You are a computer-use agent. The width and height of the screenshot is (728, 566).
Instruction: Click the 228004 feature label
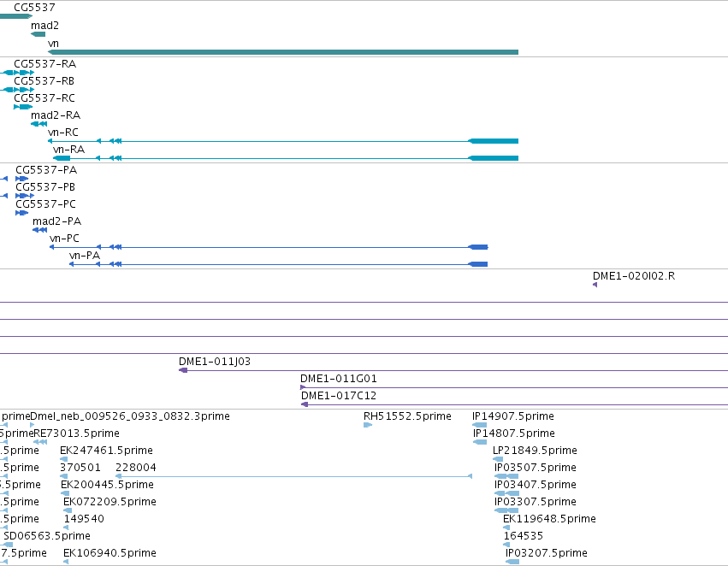135,468
